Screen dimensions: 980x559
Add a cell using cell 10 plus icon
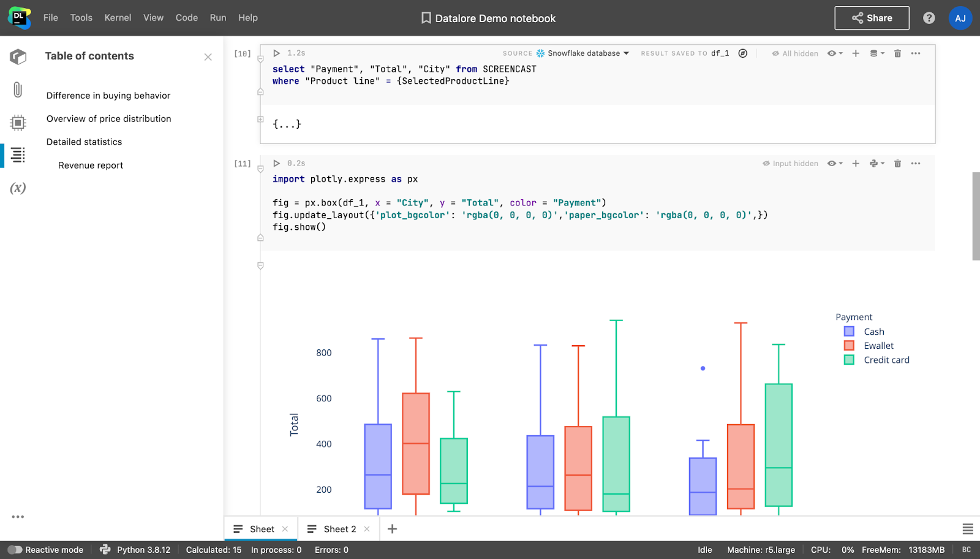(856, 53)
